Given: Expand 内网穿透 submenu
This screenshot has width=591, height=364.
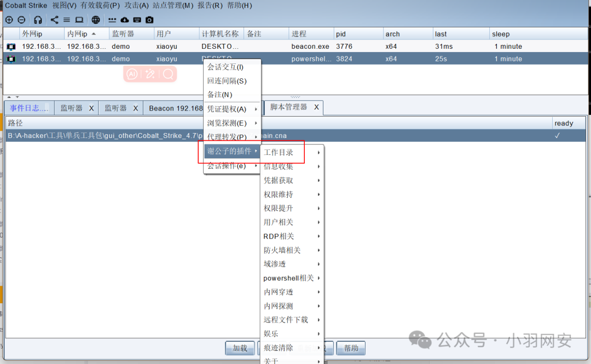Looking at the screenshot, I should pos(292,292).
